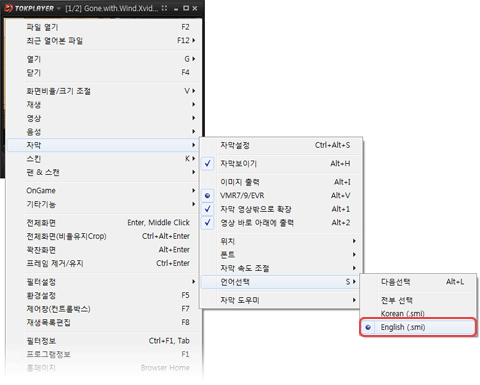Select 프레임 제거/유지 entry
Viewport: 480px width, 385px height.
click(104, 263)
